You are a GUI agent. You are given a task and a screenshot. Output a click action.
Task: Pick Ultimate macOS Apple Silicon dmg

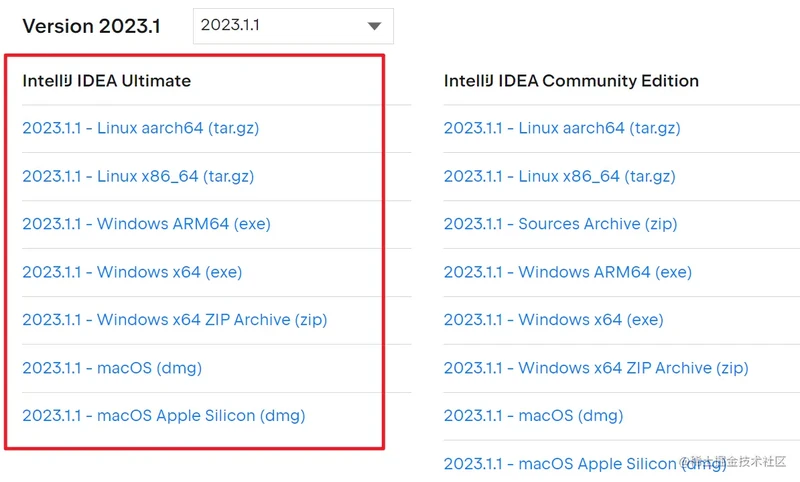[x=163, y=416]
